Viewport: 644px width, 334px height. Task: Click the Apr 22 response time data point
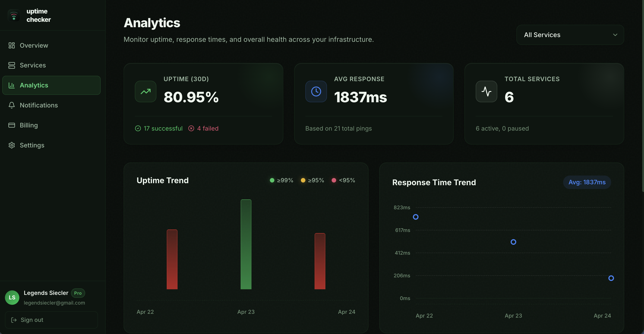(416, 217)
